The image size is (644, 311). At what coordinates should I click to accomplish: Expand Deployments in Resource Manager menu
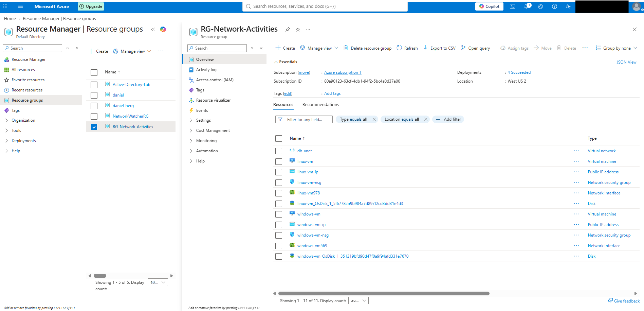point(6,141)
